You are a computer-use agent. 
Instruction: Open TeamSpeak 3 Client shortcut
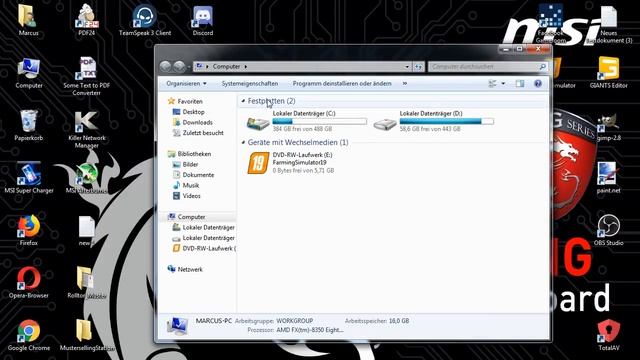click(x=145, y=20)
